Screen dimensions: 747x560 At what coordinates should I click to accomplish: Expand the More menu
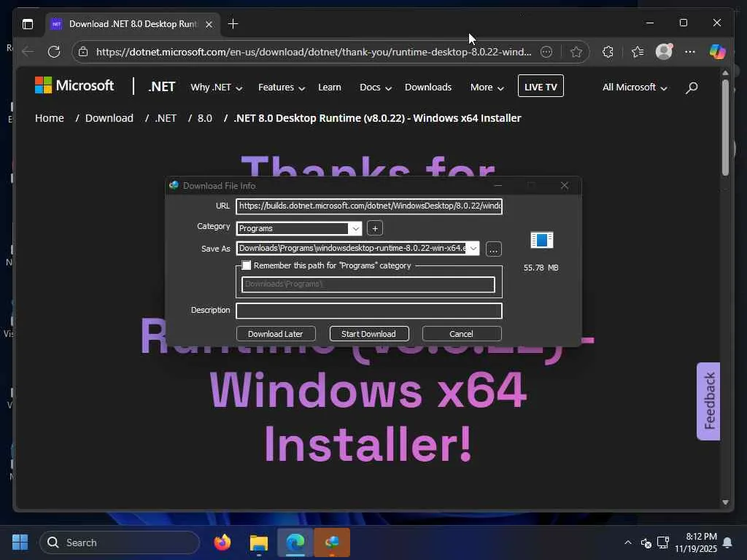click(487, 87)
